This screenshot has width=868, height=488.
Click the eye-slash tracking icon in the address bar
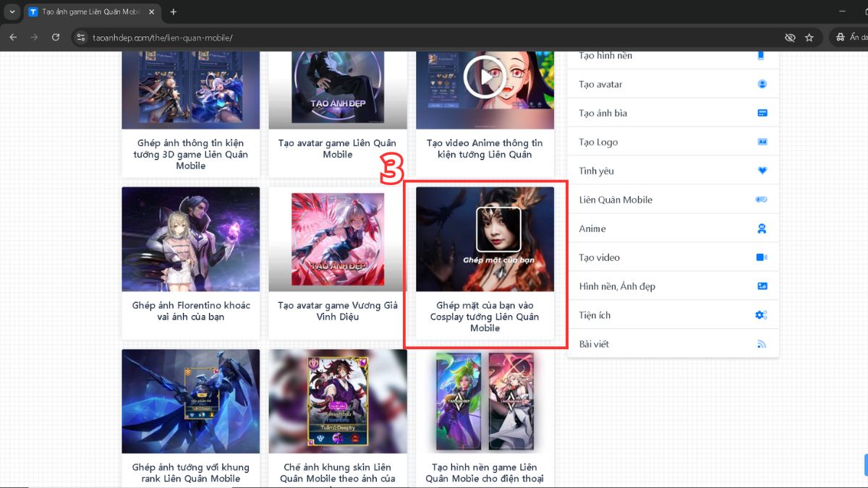coord(790,38)
